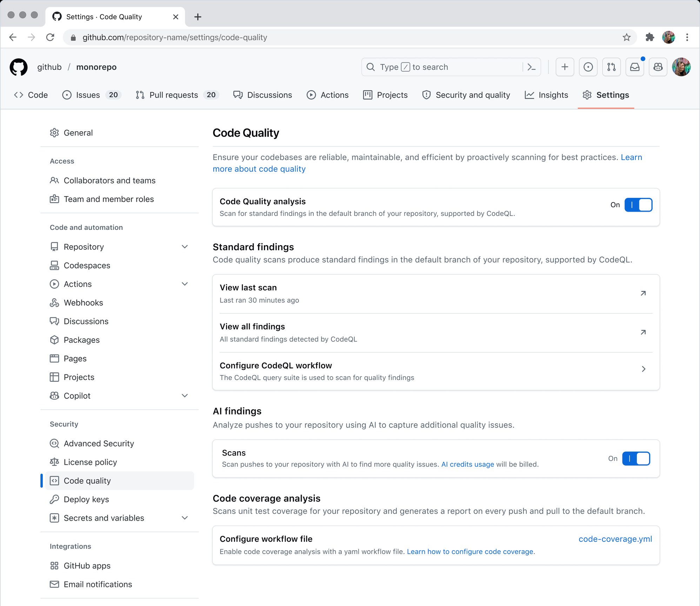
Task: Open Team and member roles
Action: coord(120,199)
